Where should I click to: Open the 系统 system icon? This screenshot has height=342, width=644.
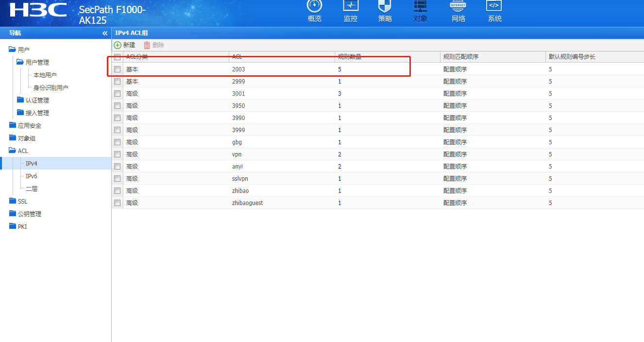click(x=494, y=5)
